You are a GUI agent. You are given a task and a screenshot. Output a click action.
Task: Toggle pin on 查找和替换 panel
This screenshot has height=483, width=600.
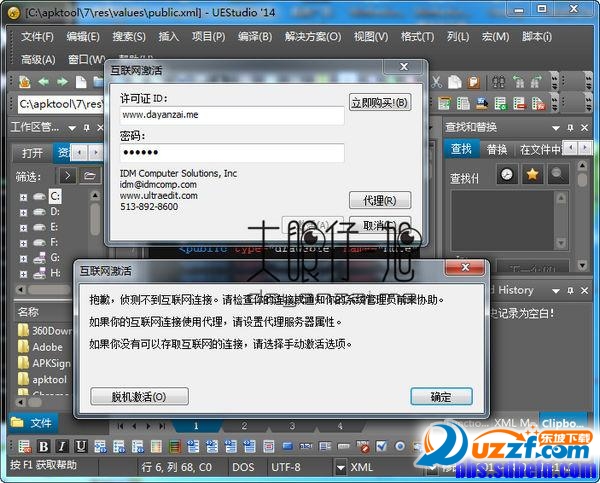[571, 127]
